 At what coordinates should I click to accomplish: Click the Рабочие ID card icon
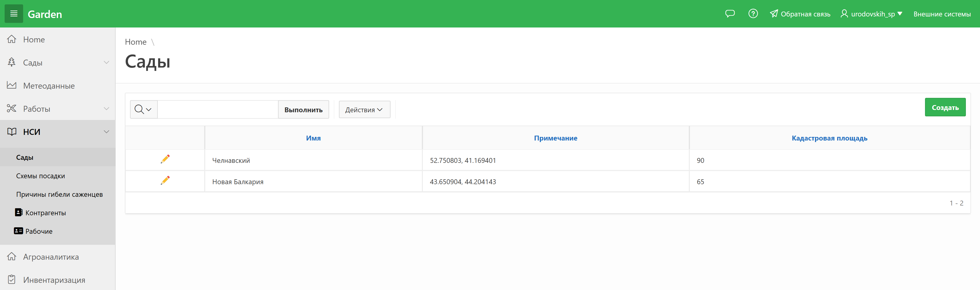19,231
